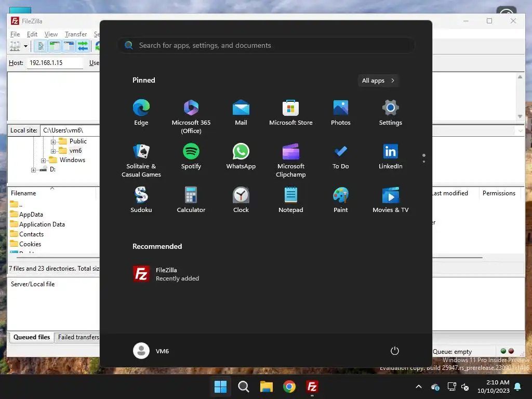Launch WhatsApp pinned app
The width and height of the screenshot is (532, 399).
click(x=241, y=156)
